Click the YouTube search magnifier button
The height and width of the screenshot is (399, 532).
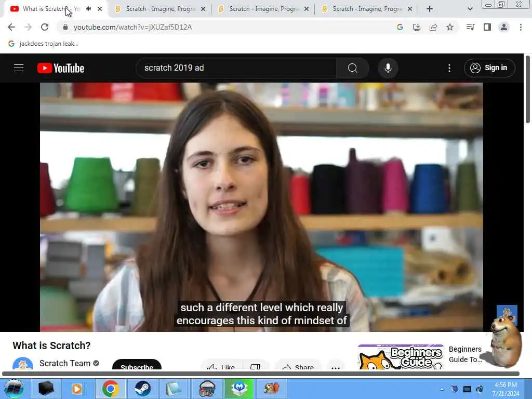point(353,68)
